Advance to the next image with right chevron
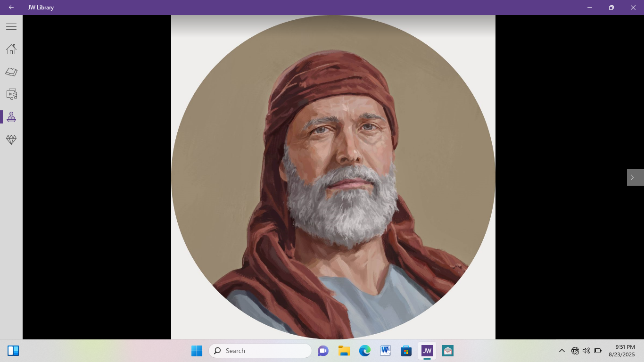This screenshot has width=644, height=362. 632,177
